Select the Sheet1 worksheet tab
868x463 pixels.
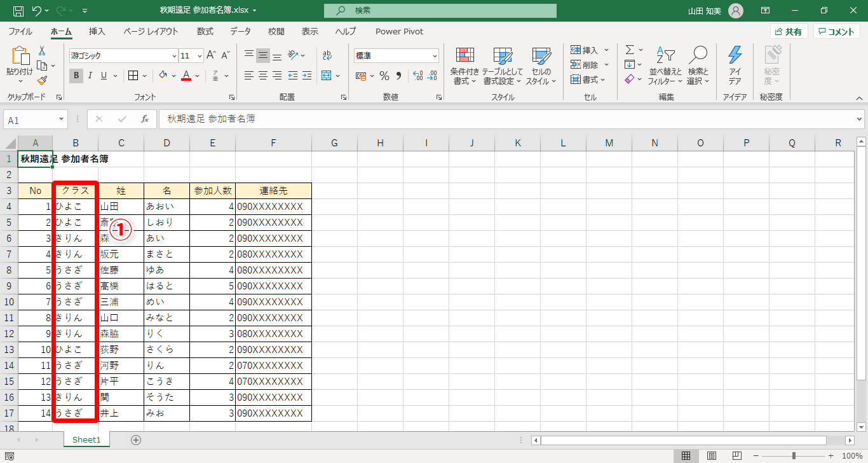tap(86, 439)
